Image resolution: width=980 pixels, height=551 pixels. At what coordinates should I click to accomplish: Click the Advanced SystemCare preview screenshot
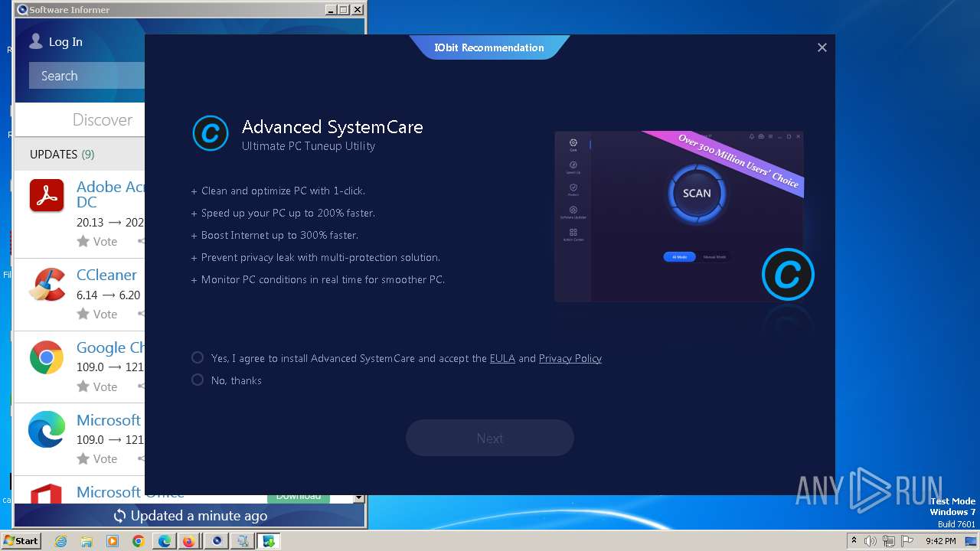coord(679,216)
